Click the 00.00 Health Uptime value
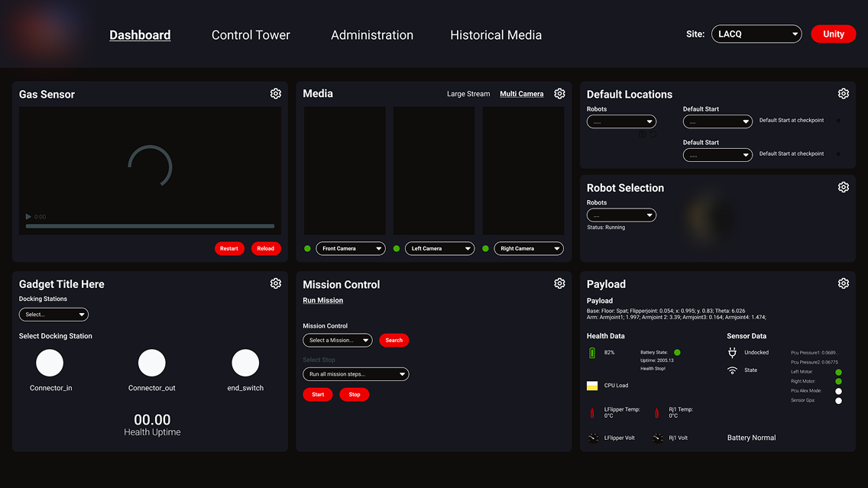Image resolution: width=868 pixels, height=488 pixels. click(x=152, y=420)
